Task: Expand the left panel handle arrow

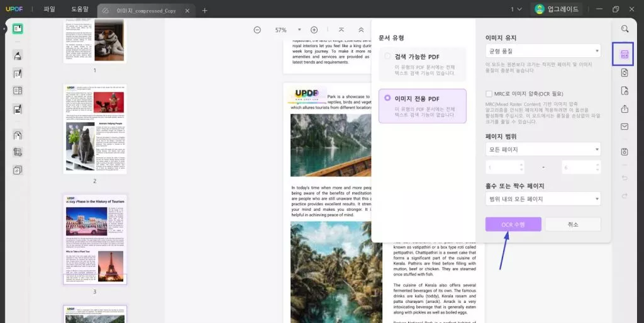Action: coord(4,29)
